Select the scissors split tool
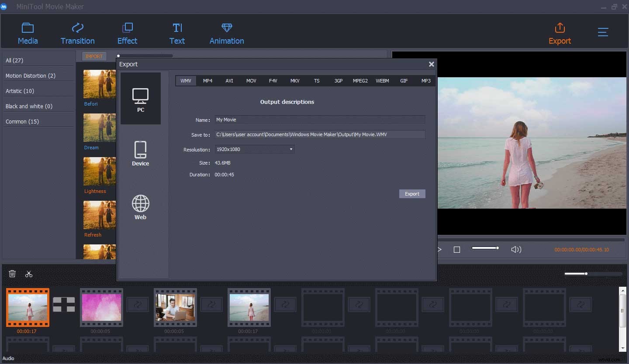This screenshot has height=364, width=629. (29, 274)
